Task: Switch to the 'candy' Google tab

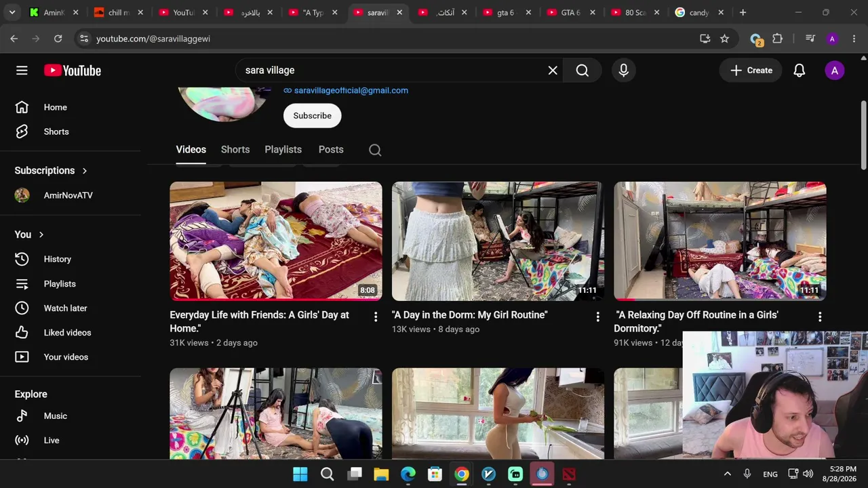Action: pyautogui.click(x=699, y=12)
